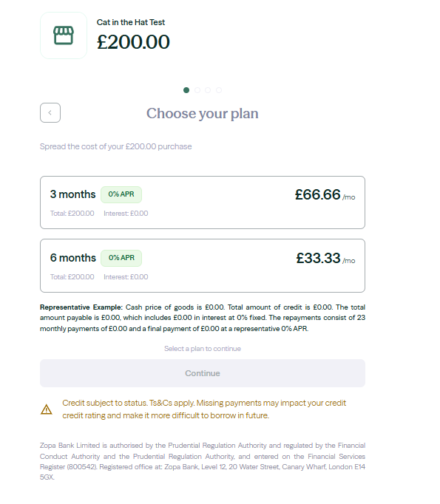Click the merchant storefront icon
Image resolution: width=440 pixels, height=504 pixels.
point(64,35)
